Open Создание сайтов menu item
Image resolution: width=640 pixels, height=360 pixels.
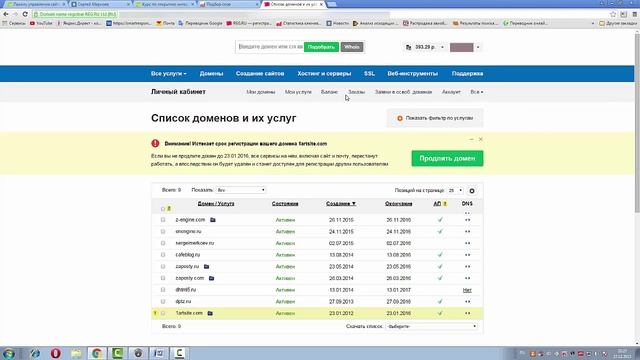point(260,73)
